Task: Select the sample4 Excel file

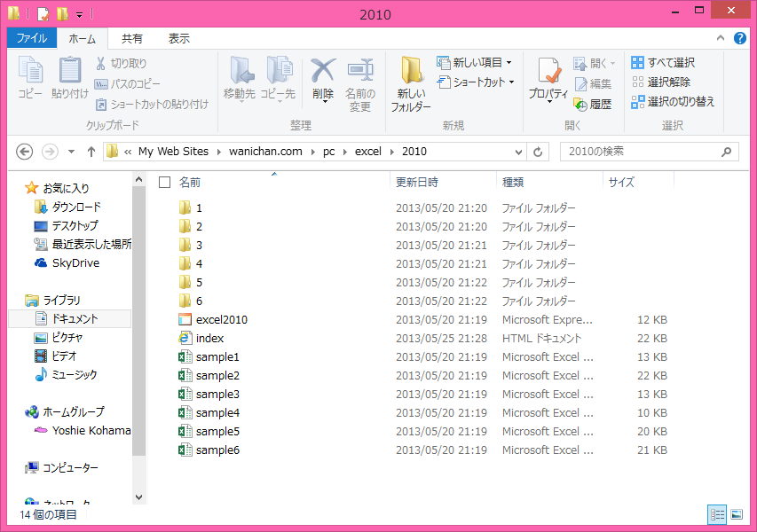Action: (209, 413)
